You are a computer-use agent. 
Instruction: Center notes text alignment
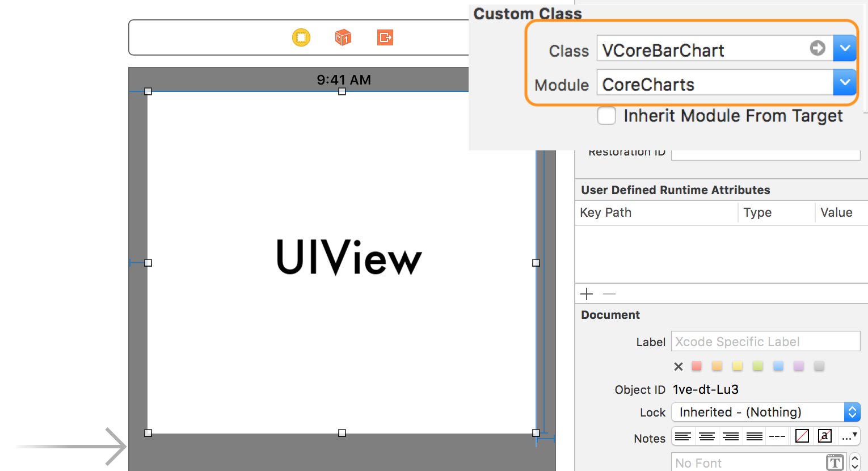click(x=707, y=436)
